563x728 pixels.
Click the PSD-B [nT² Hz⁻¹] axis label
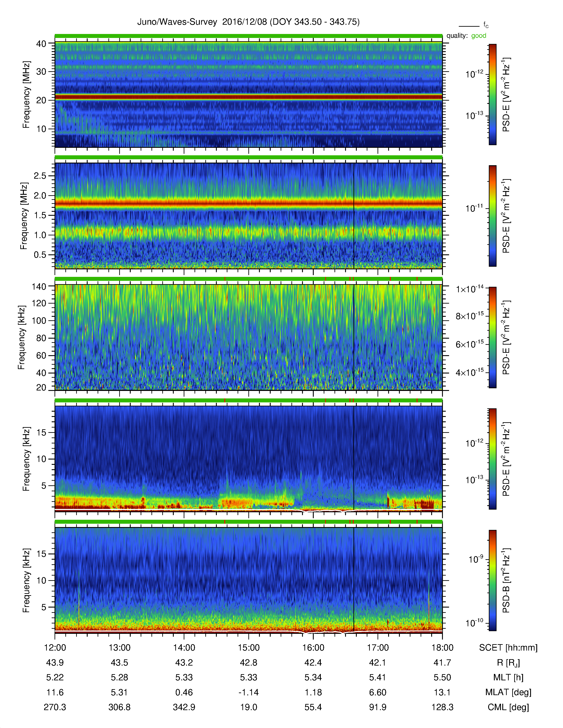(506, 580)
